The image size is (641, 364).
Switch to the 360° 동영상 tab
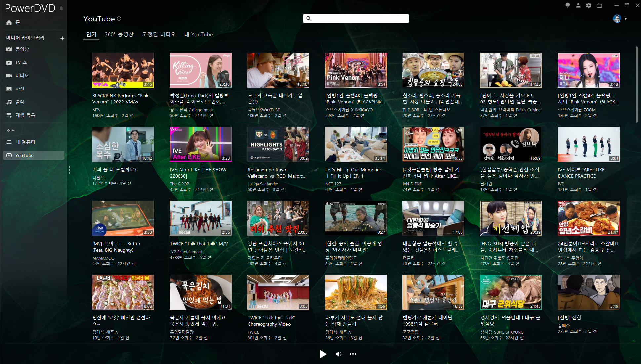119,34
